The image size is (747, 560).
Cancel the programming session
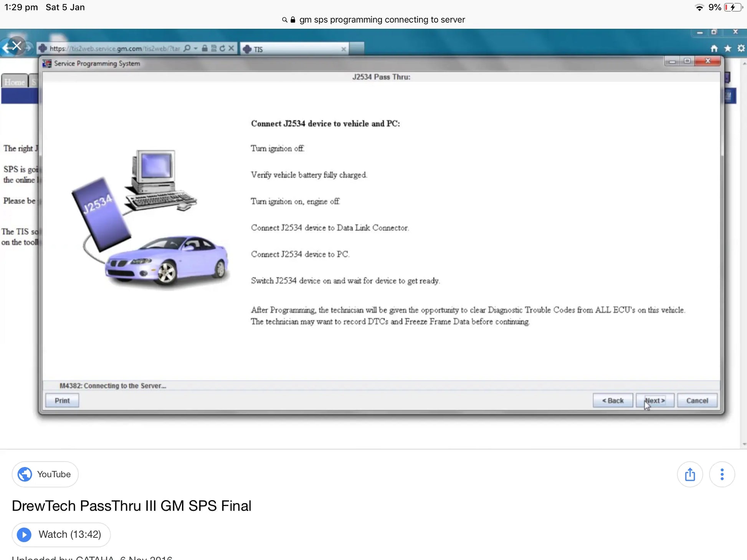pos(697,400)
